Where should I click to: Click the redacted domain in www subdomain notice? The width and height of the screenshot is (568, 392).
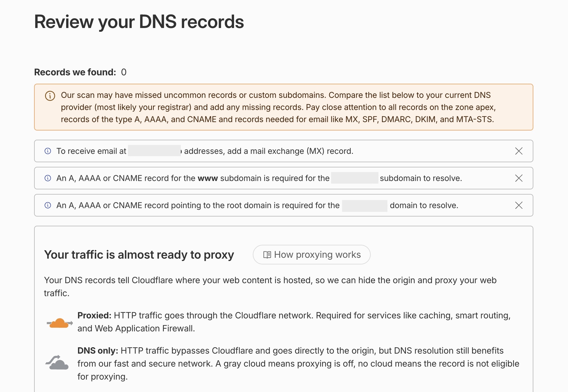coord(355,178)
